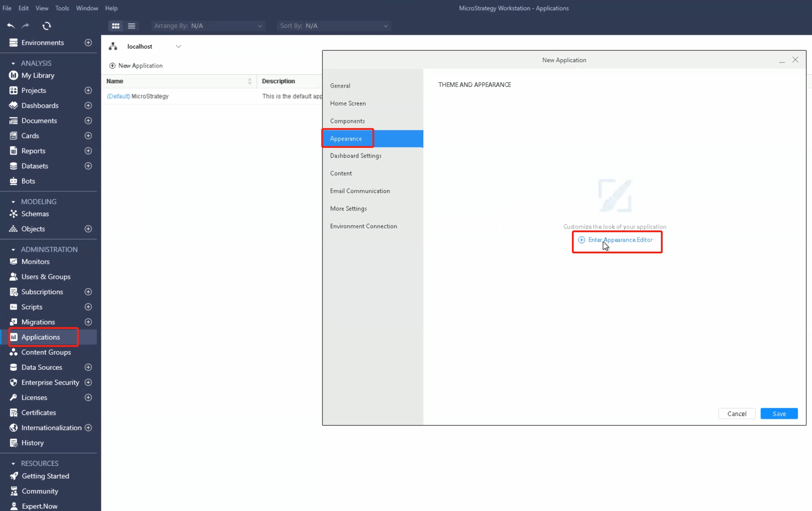
Task: Sort the list by Name column arrows
Action: 250,81
